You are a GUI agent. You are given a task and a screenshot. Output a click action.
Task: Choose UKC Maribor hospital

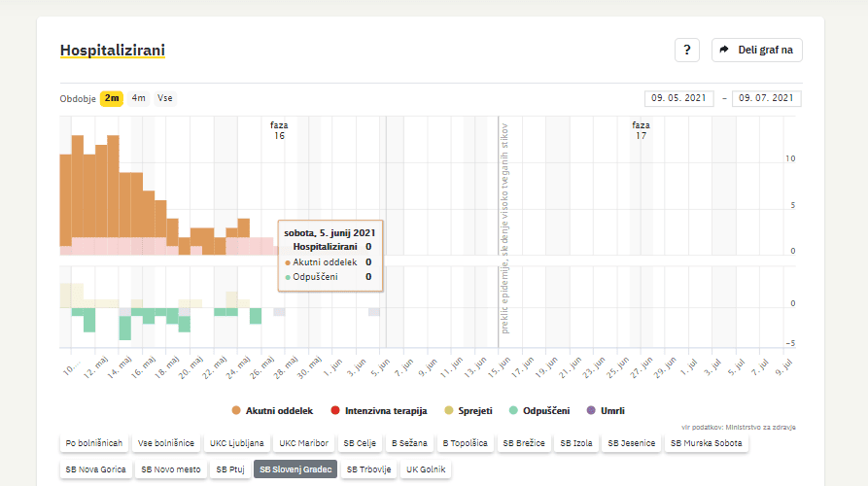pos(304,443)
